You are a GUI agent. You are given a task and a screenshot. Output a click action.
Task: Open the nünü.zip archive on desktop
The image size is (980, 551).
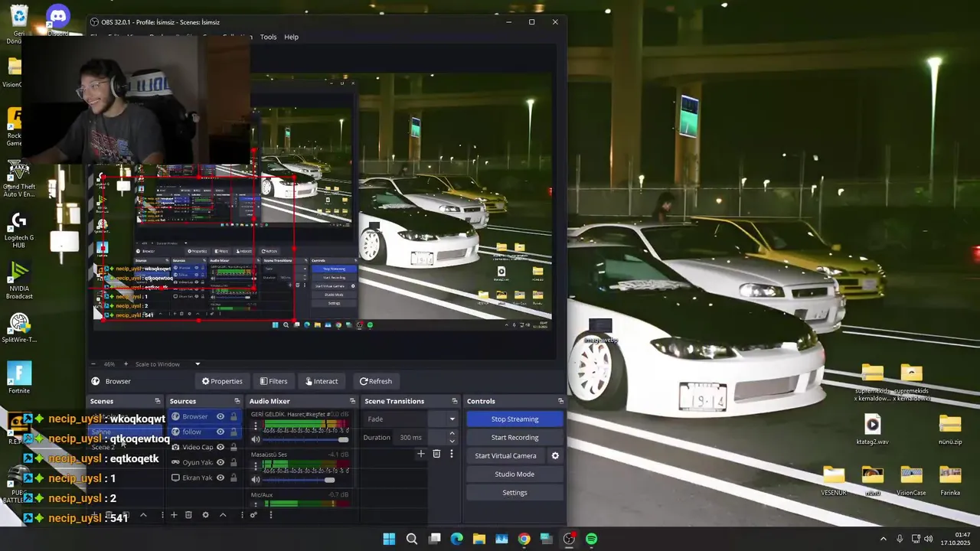click(950, 429)
